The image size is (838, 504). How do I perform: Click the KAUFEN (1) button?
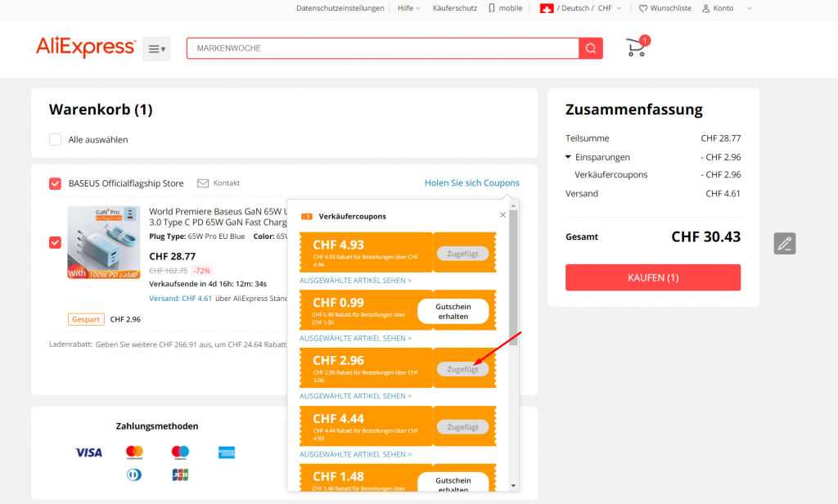[653, 277]
